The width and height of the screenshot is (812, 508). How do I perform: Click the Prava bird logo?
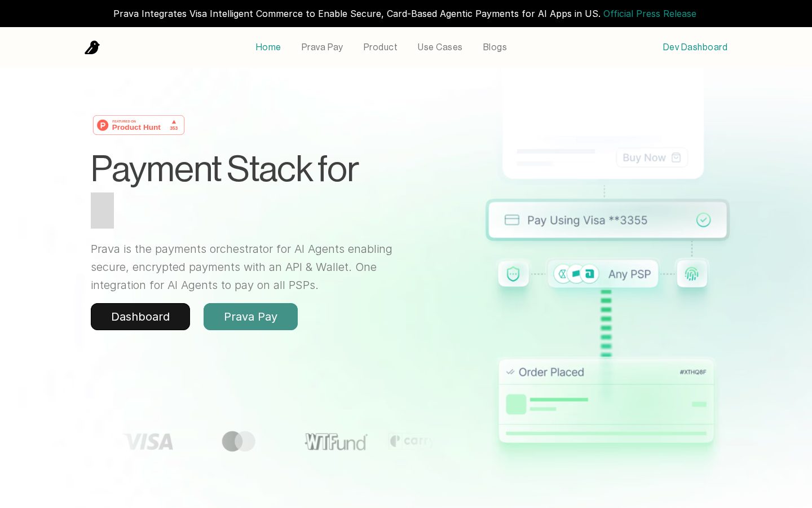(92, 47)
